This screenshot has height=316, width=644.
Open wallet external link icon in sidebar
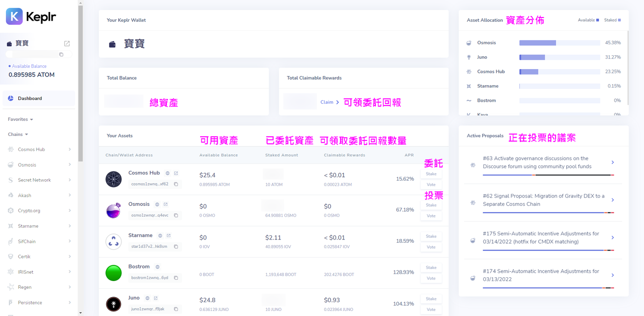point(67,43)
